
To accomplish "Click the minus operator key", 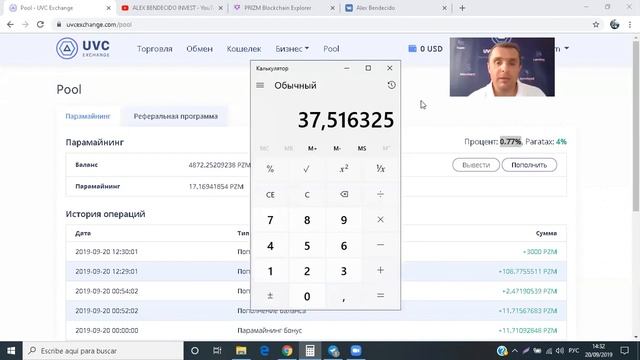I will pyautogui.click(x=380, y=245).
